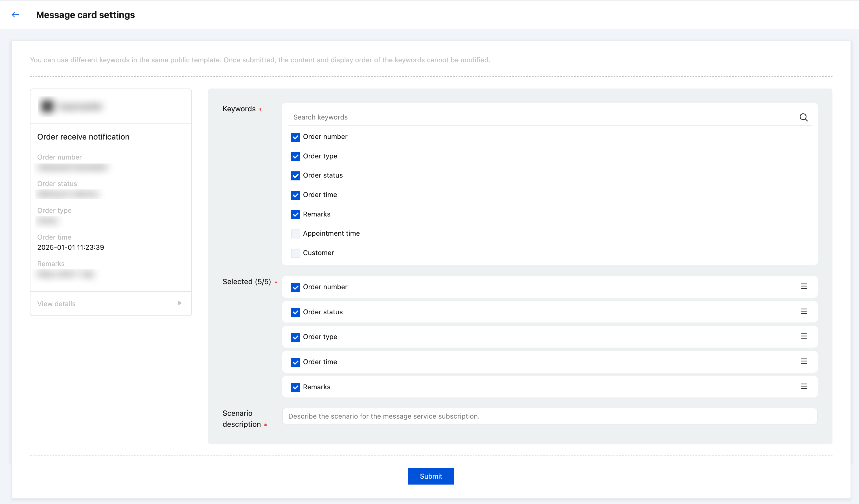This screenshot has height=504, width=859.
Task: Uncheck Order type in keywords list
Action: [x=295, y=156]
